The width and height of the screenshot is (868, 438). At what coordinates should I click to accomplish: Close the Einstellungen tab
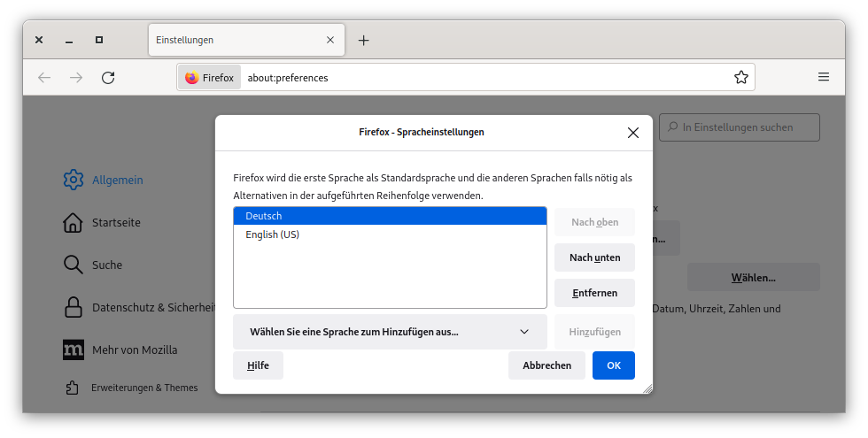click(330, 40)
